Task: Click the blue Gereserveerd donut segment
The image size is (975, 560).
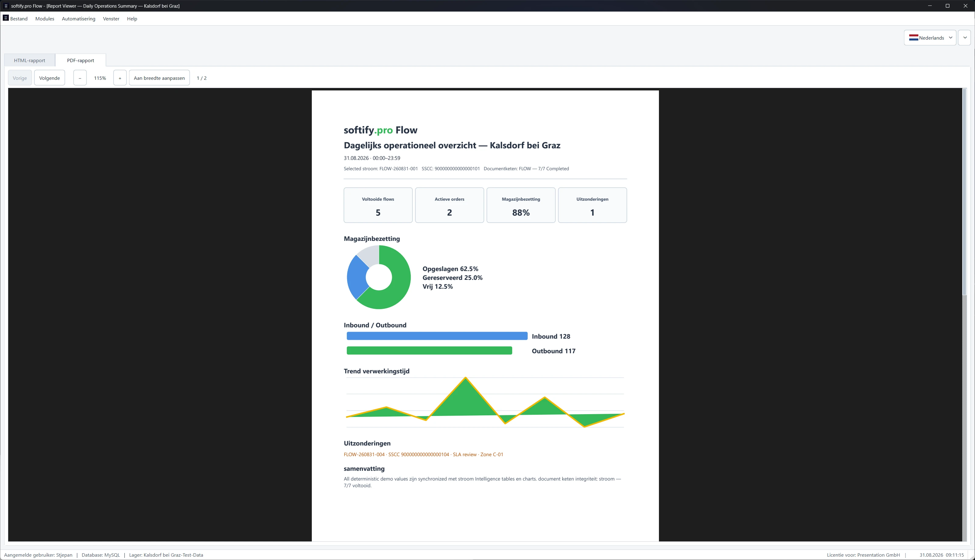Action: click(x=357, y=278)
